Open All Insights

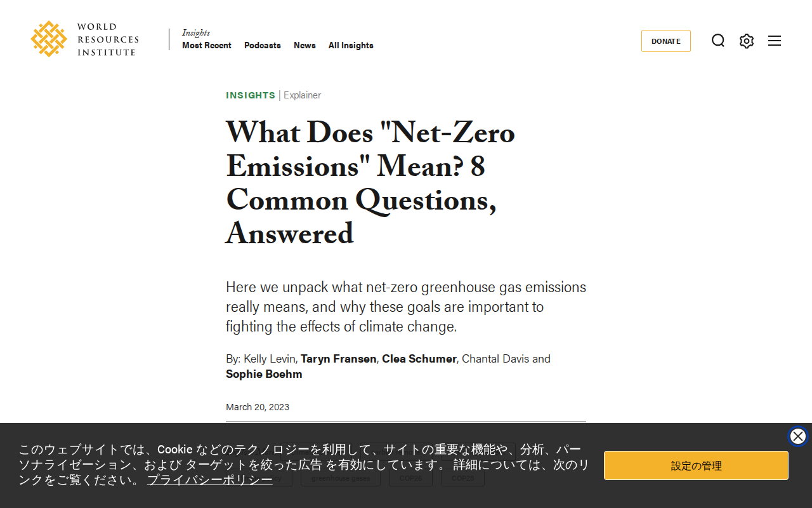(x=351, y=45)
